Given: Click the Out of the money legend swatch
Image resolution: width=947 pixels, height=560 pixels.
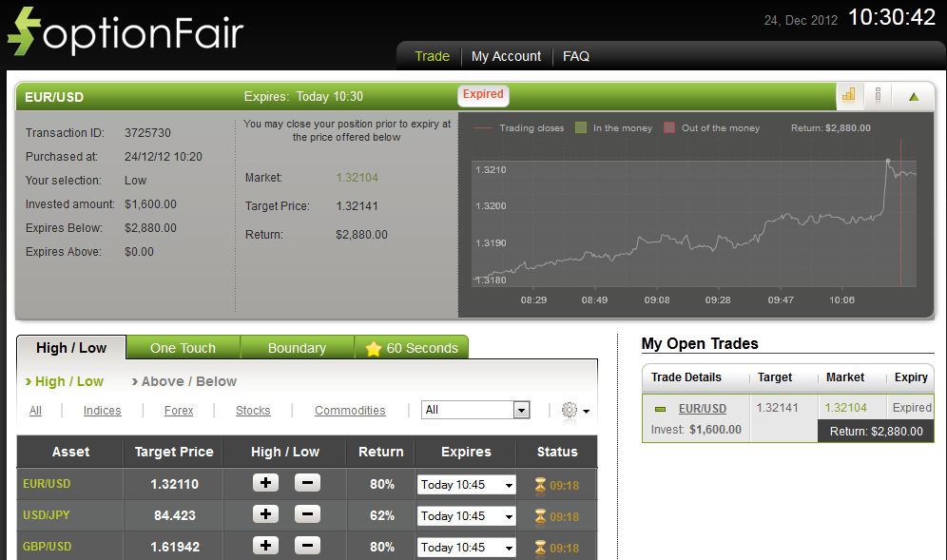Looking at the screenshot, I should pos(668,127).
